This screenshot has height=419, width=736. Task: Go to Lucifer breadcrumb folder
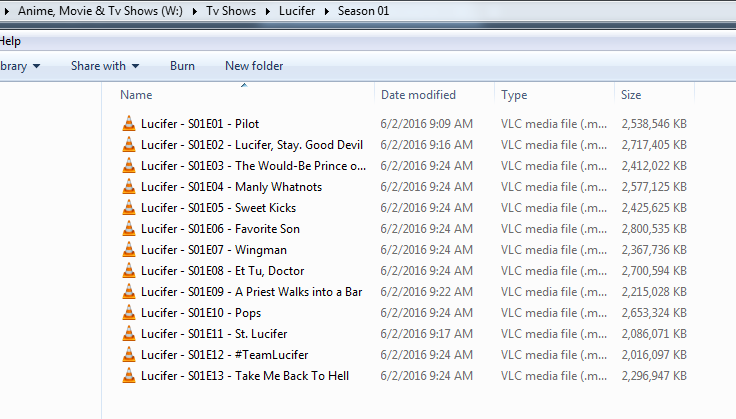[297, 11]
